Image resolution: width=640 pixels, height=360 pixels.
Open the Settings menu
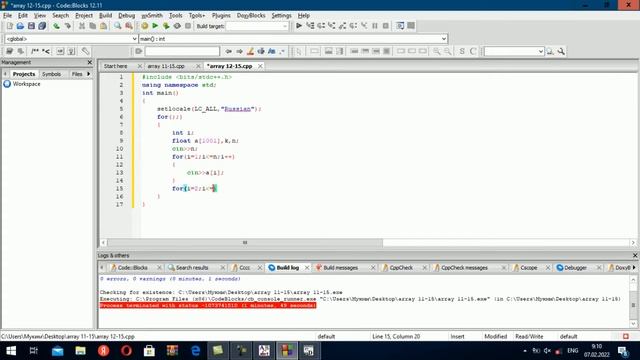(281, 16)
